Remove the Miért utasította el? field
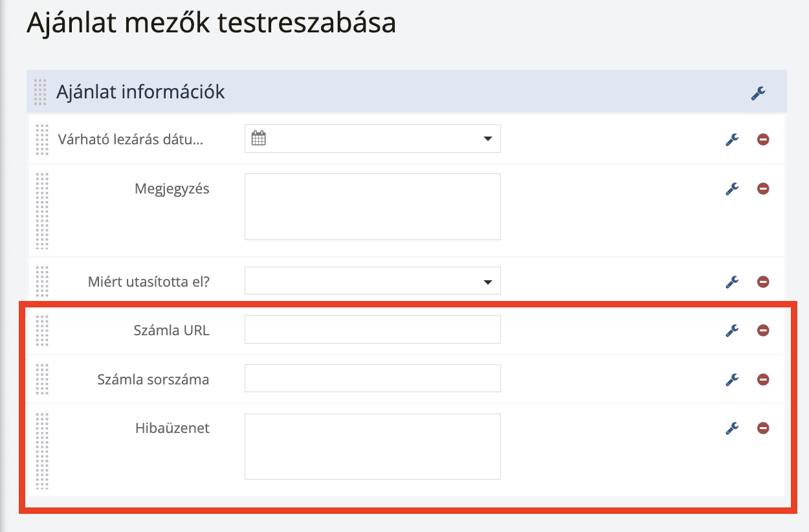 pos(763,282)
